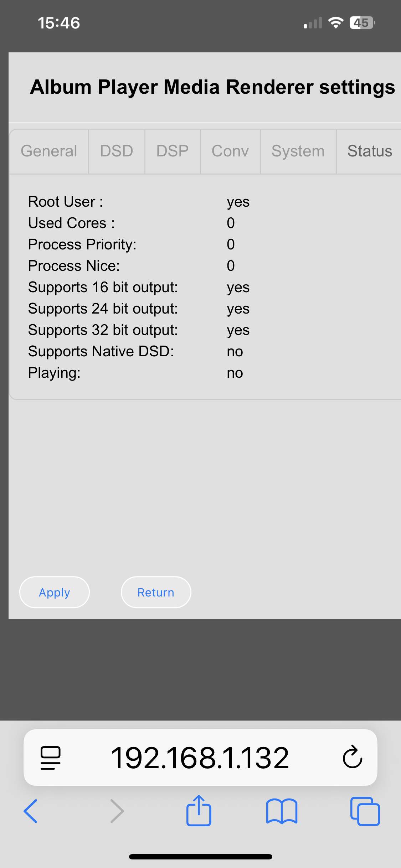
Task: Go back using the Safari back arrow
Action: click(x=31, y=811)
